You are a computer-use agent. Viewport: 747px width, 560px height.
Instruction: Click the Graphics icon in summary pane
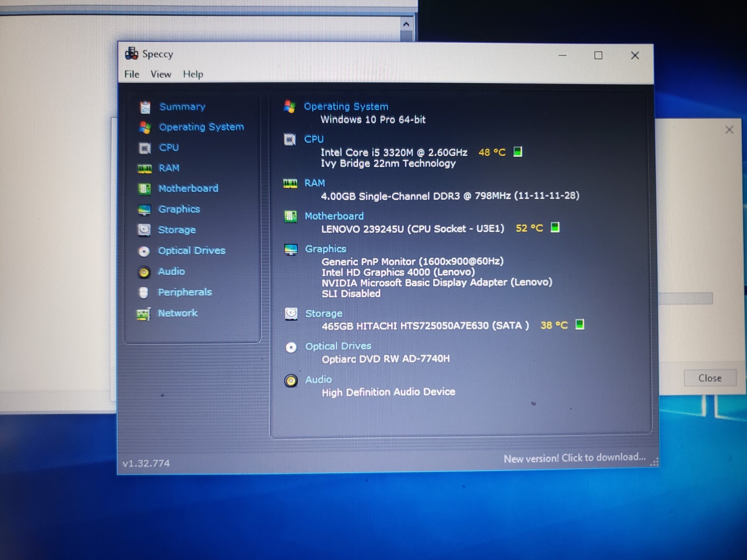point(291,249)
